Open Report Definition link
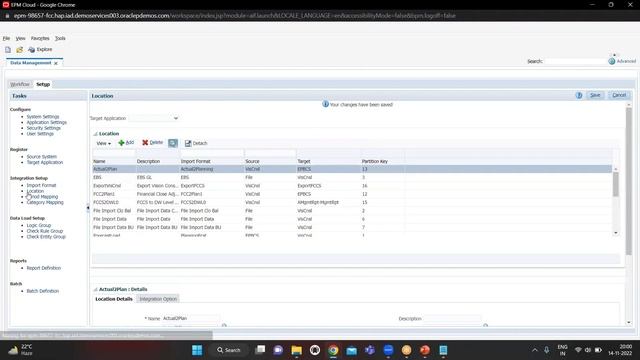 (44, 268)
